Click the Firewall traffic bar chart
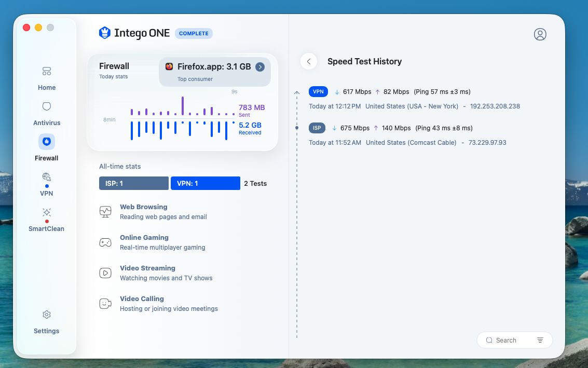This screenshot has height=368, width=588. (182, 118)
